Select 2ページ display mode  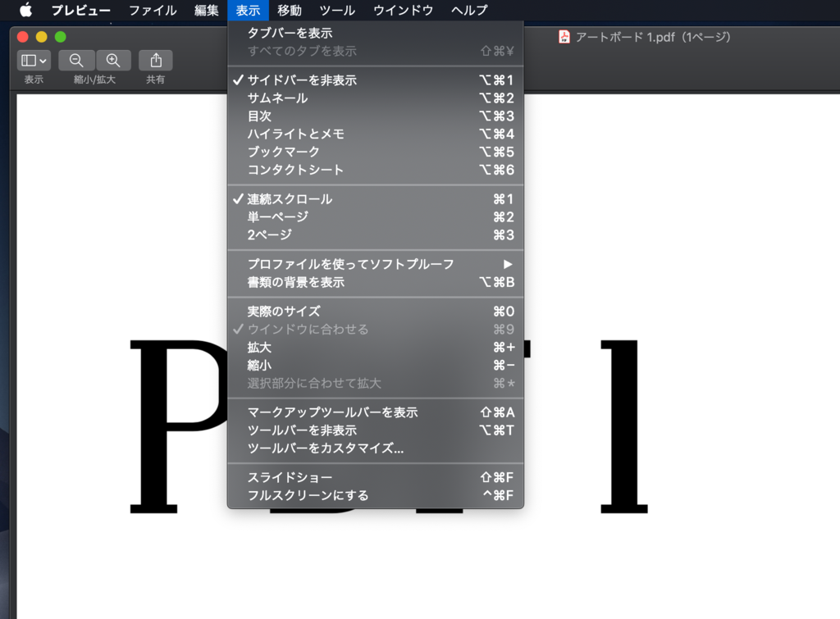376,235
